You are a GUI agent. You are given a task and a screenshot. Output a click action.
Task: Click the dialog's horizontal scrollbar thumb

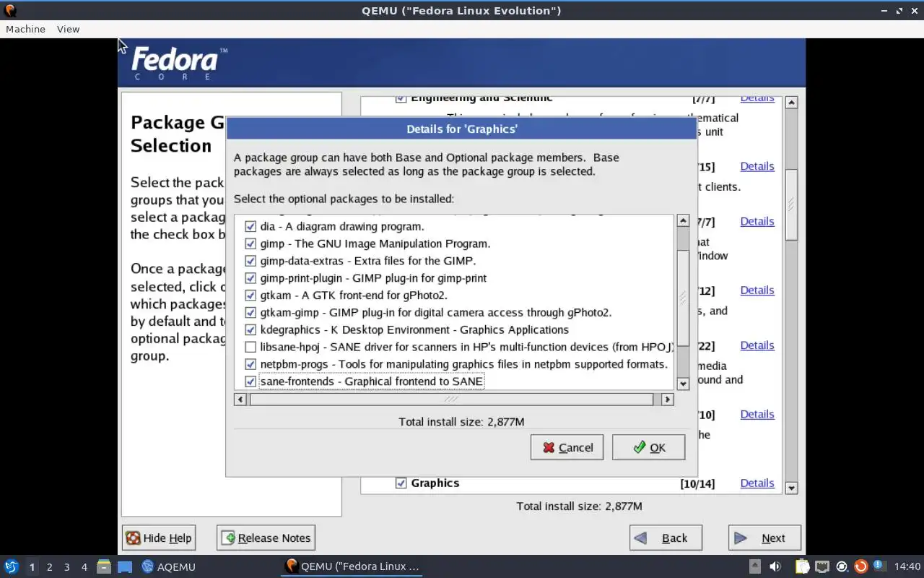click(x=451, y=399)
